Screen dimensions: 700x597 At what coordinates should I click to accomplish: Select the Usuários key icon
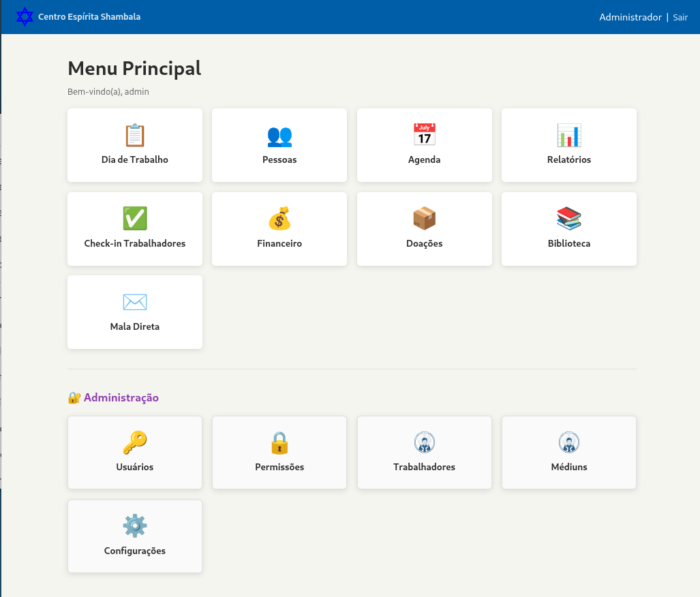(x=134, y=442)
